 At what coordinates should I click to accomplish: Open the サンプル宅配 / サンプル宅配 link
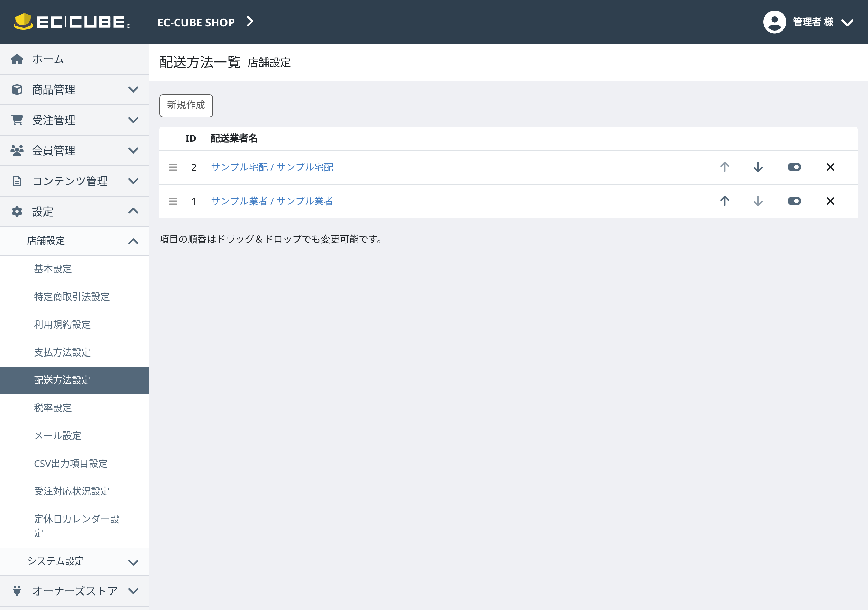[272, 167]
